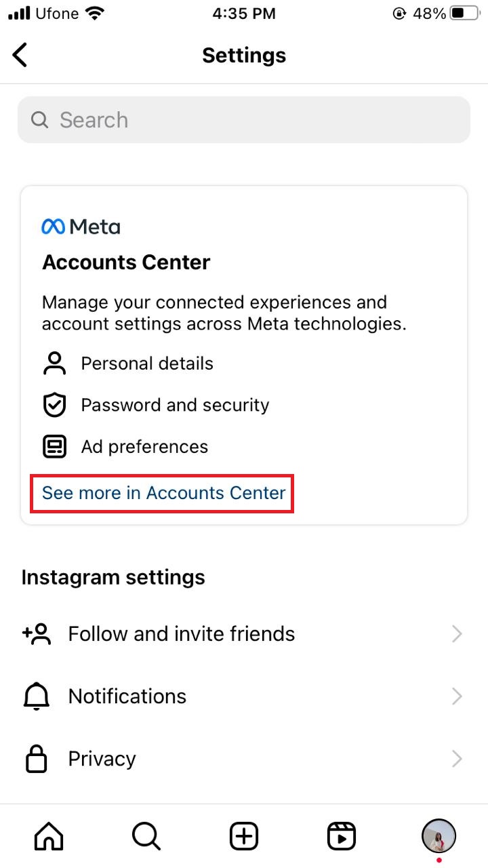Focus the Search settings field

pos(244,120)
